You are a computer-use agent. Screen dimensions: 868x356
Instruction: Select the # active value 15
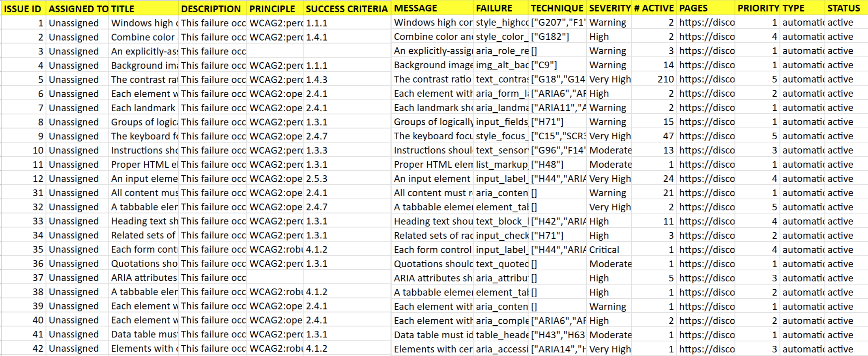[x=654, y=122]
